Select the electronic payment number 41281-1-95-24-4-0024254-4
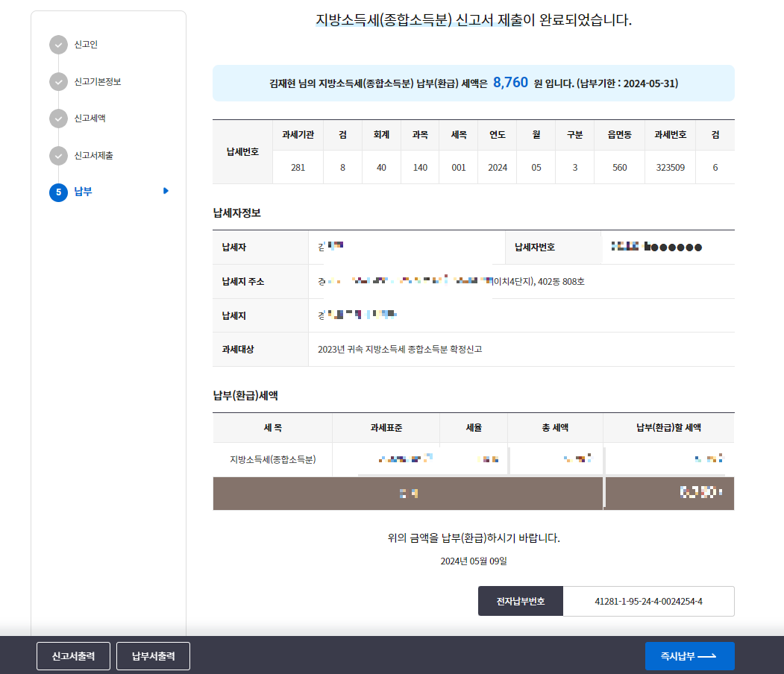 click(648, 601)
